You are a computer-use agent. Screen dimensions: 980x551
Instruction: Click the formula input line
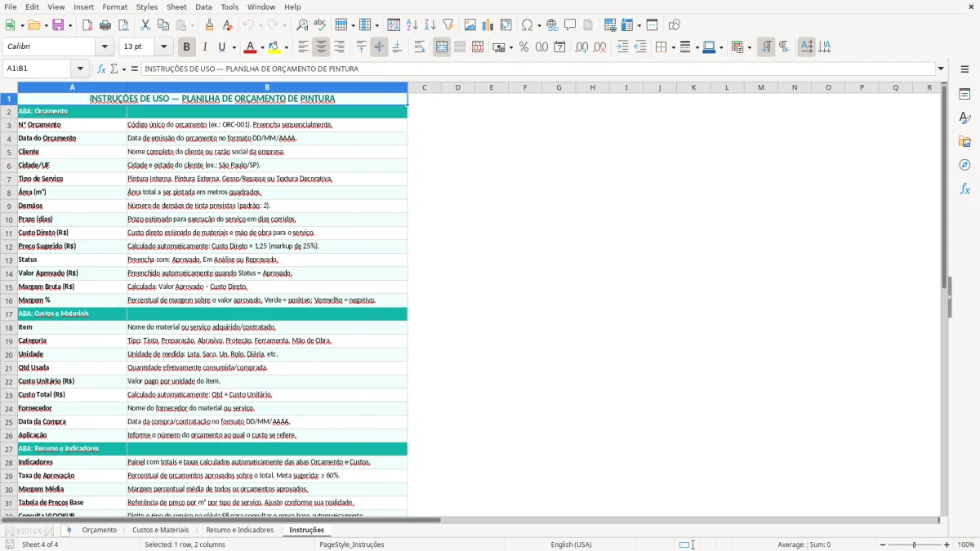(537, 69)
